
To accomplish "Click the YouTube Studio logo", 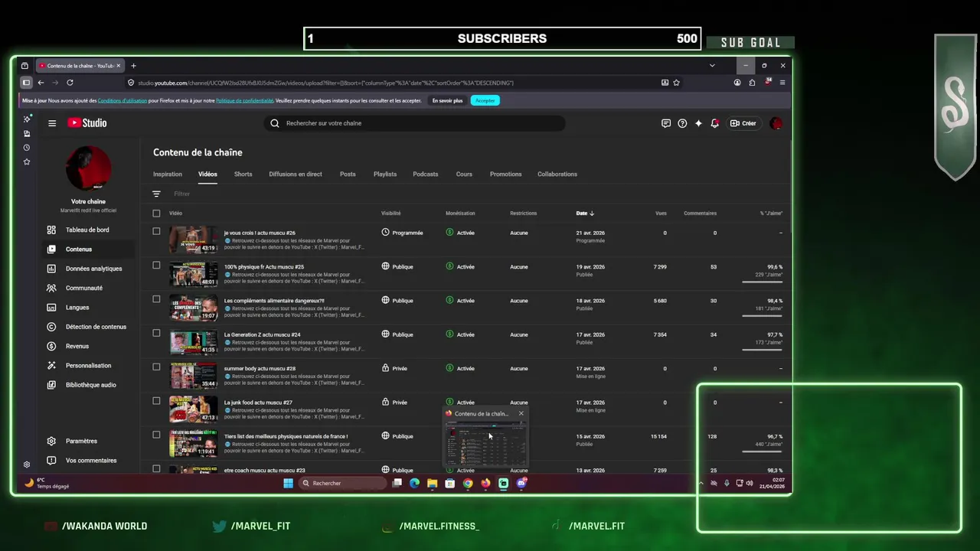I will [x=87, y=123].
